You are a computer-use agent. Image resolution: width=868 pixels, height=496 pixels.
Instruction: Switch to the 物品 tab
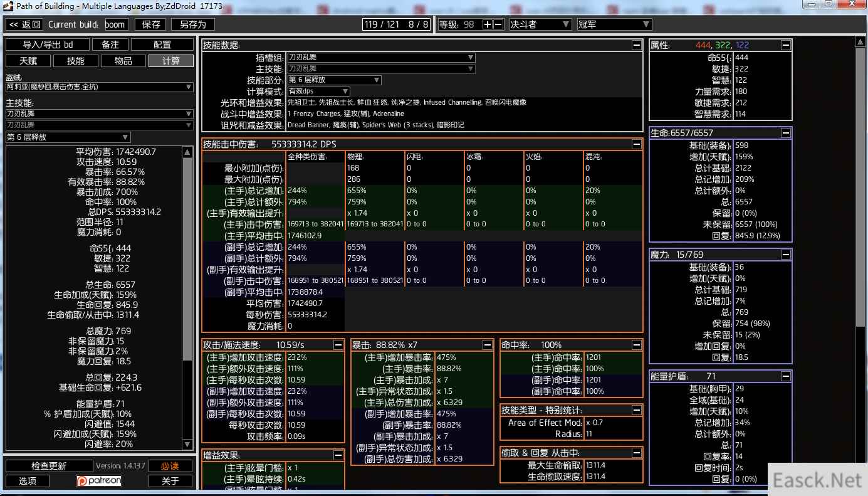click(123, 61)
